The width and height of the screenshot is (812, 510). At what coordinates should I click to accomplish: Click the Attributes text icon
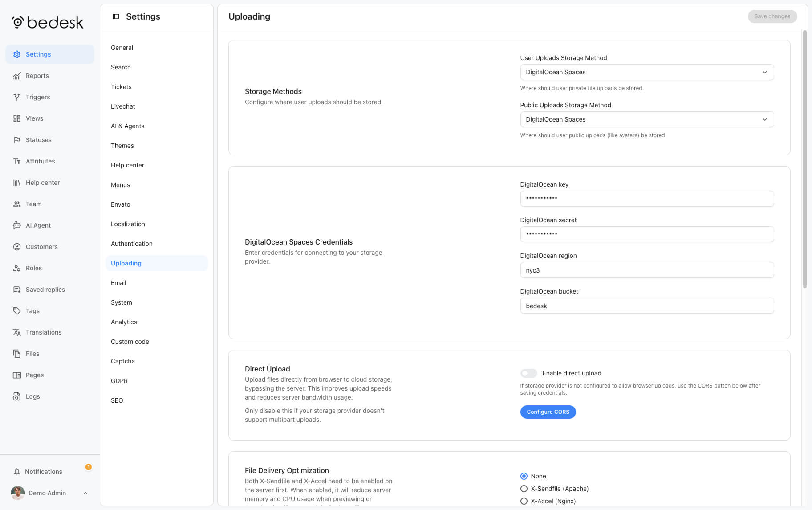coord(17,161)
